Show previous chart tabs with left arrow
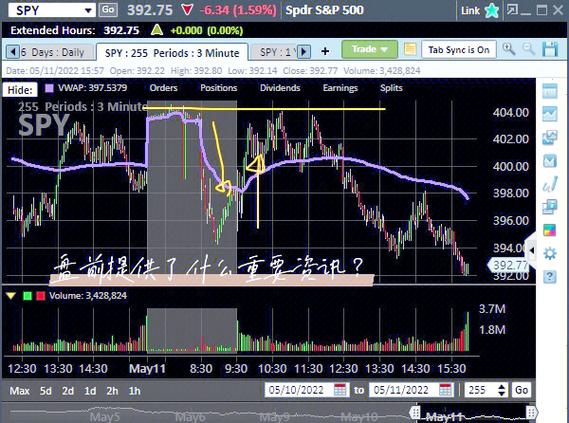Image resolution: width=569 pixels, height=423 pixels. pyautogui.click(x=13, y=52)
